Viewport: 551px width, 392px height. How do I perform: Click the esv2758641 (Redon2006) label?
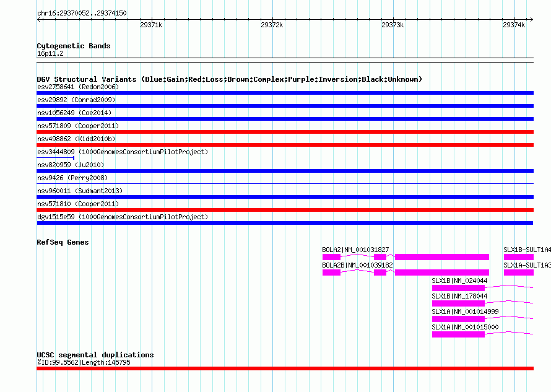tap(78, 87)
